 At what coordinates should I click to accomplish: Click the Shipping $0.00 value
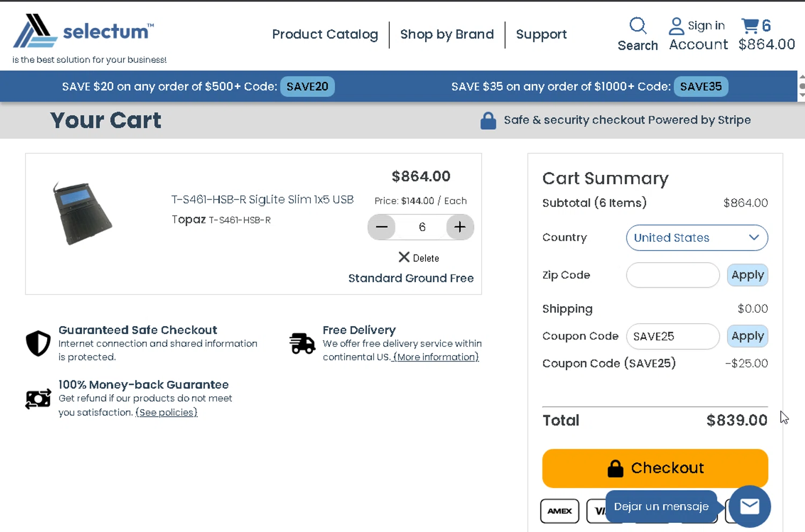[752, 308]
